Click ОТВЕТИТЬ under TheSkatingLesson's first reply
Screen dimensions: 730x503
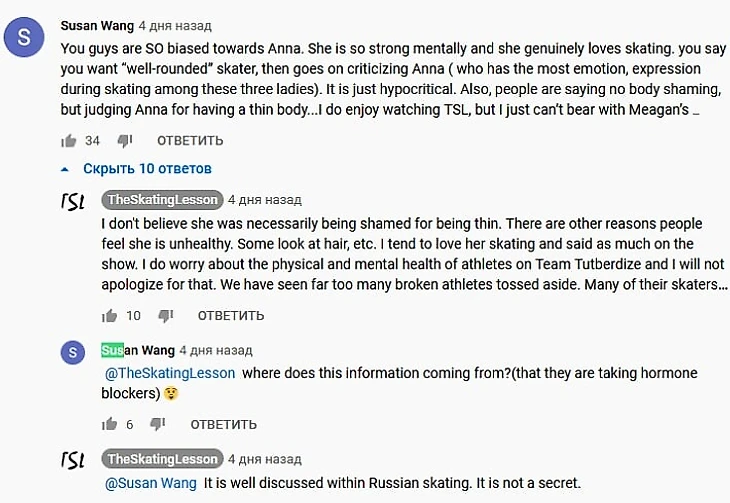(231, 316)
